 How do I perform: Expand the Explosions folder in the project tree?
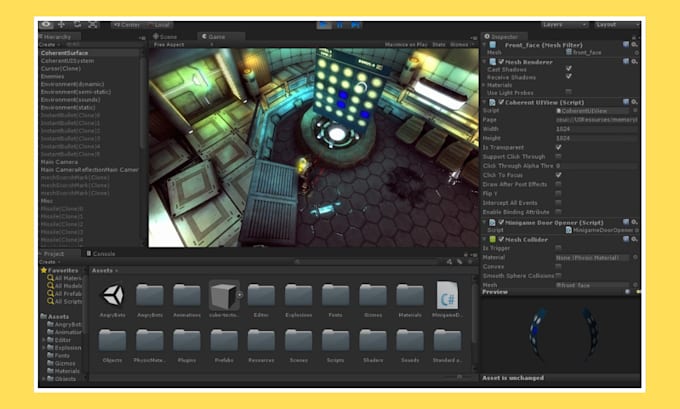tap(43, 347)
